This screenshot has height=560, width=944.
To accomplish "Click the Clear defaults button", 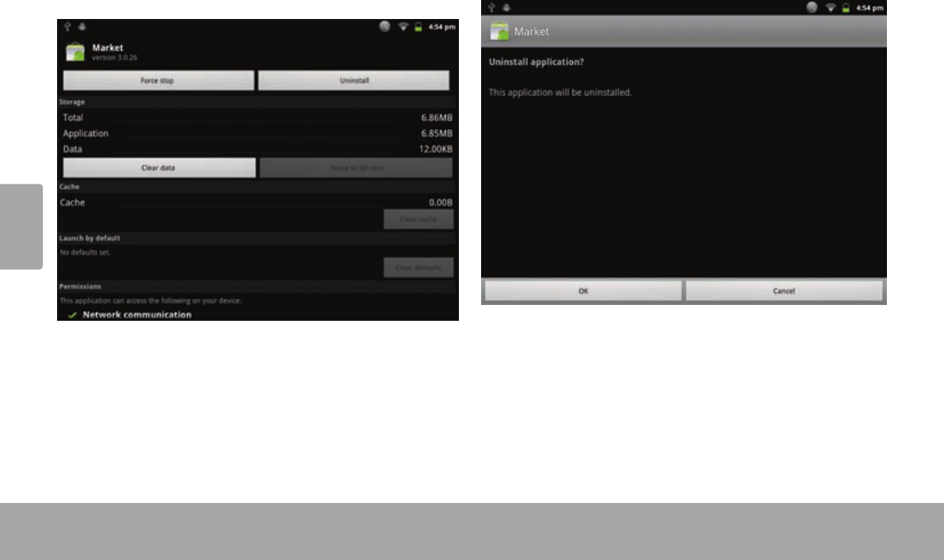I will click(418, 268).
